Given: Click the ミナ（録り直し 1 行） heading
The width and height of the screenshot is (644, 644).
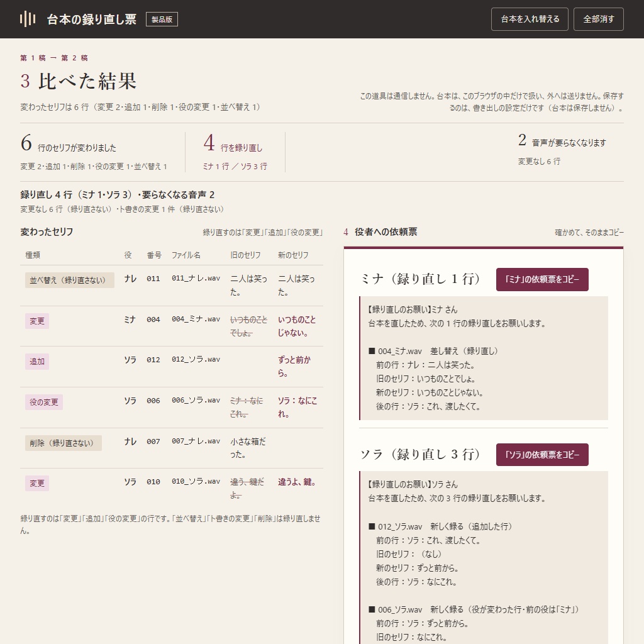Looking at the screenshot, I should (420, 279).
